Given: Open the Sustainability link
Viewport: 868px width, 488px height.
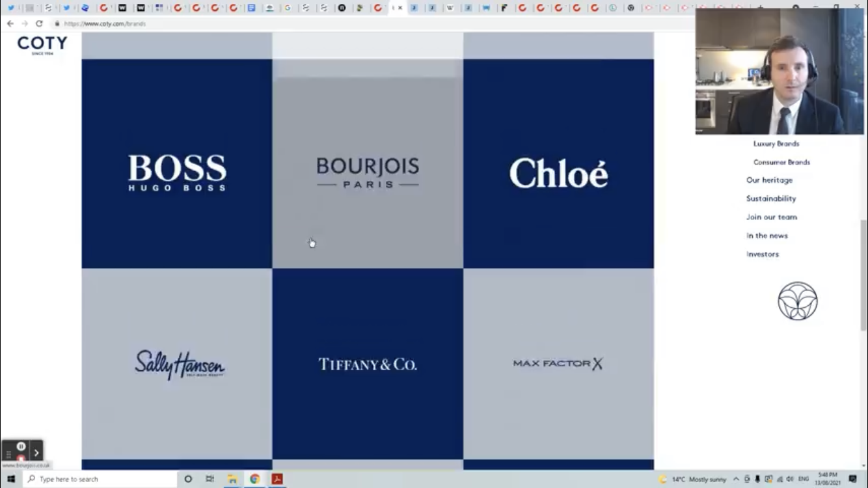Looking at the screenshot, I should (771, 198).
